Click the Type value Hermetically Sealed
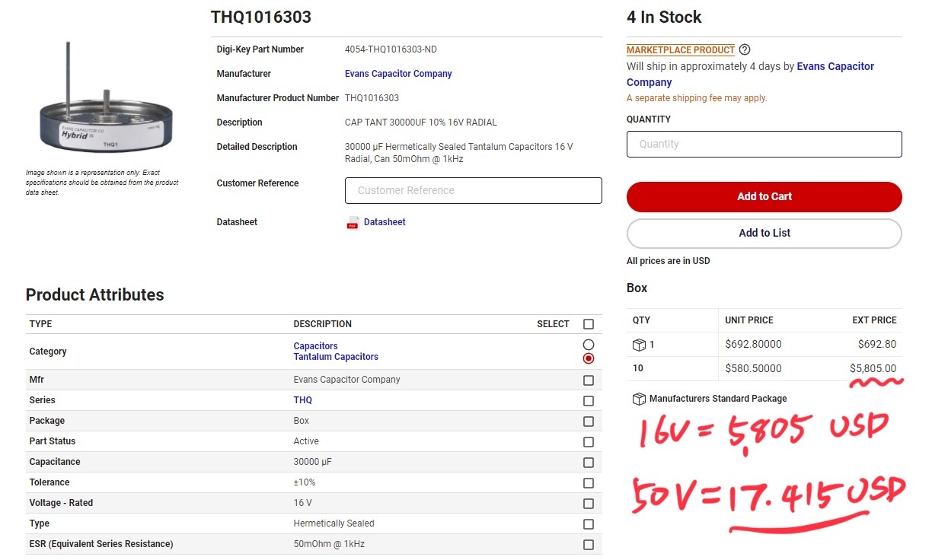The image size is (932, 560). pos(334,523)
